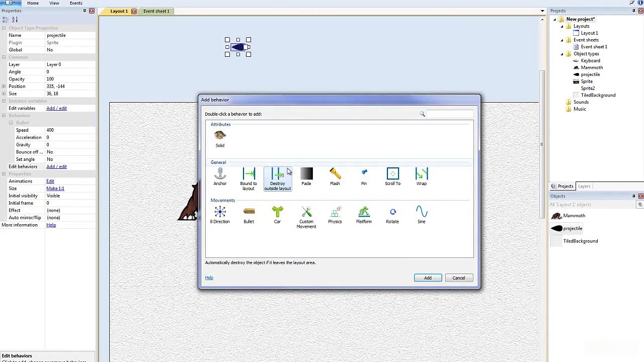Click the Edit link for Animations
The image size is (644, 362).
(50, 182)
